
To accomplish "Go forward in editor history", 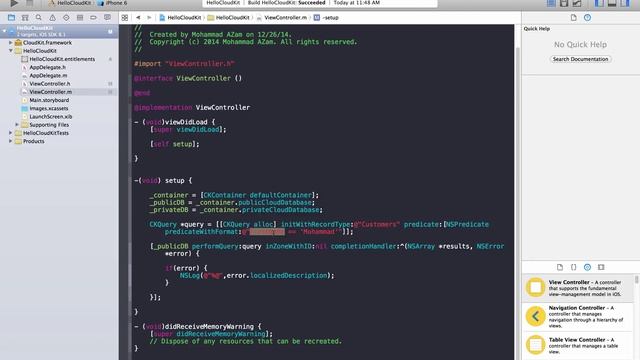I will coord(149,18).
